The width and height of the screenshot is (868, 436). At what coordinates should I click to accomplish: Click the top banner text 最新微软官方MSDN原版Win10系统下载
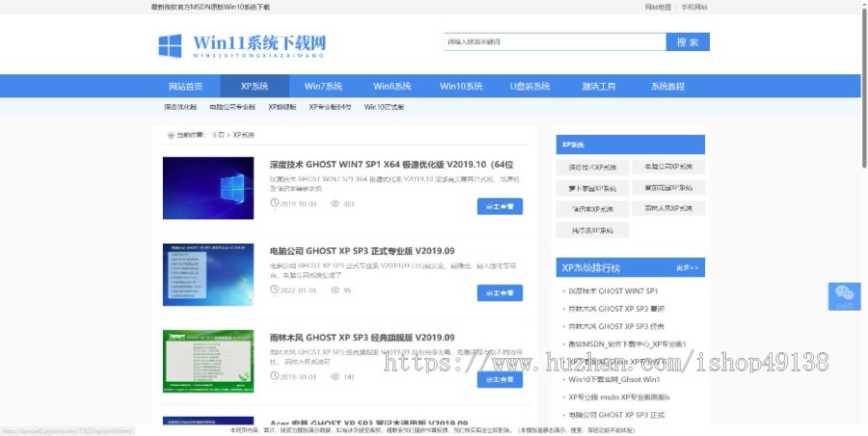pyautogui.click(x=210, y=7)
